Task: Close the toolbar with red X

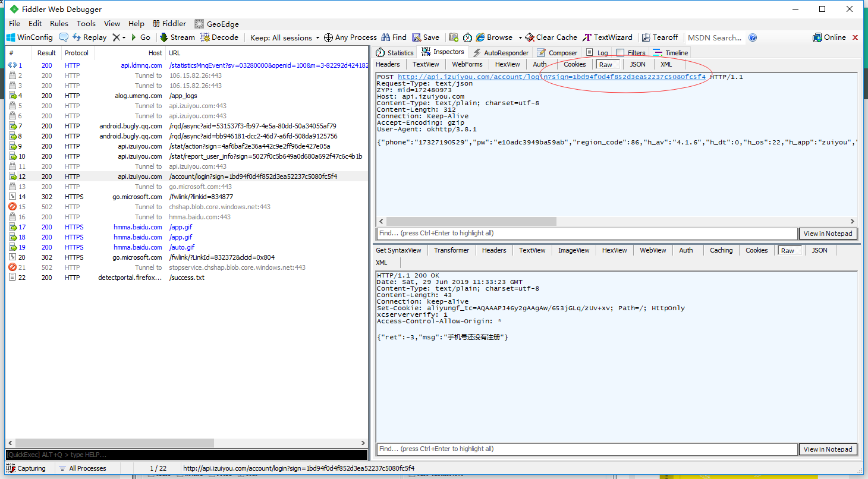Action: click(x=856, y=37)
